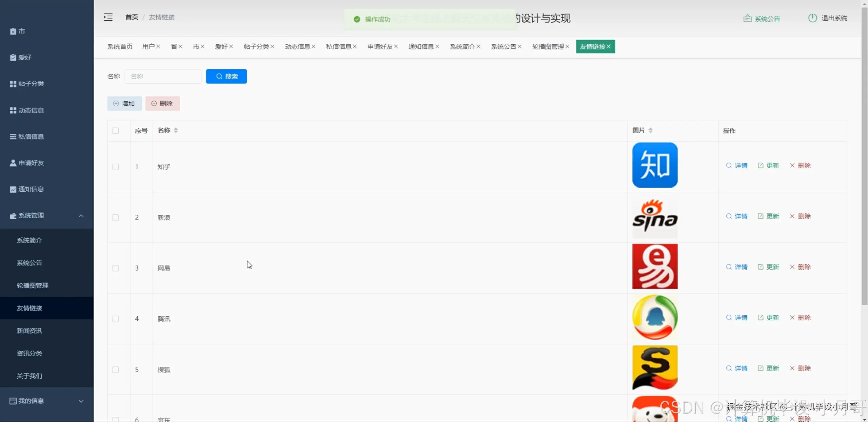Open the sidebar collapse hamburger icon
The image size is (868, 422).
click(108, 17)
